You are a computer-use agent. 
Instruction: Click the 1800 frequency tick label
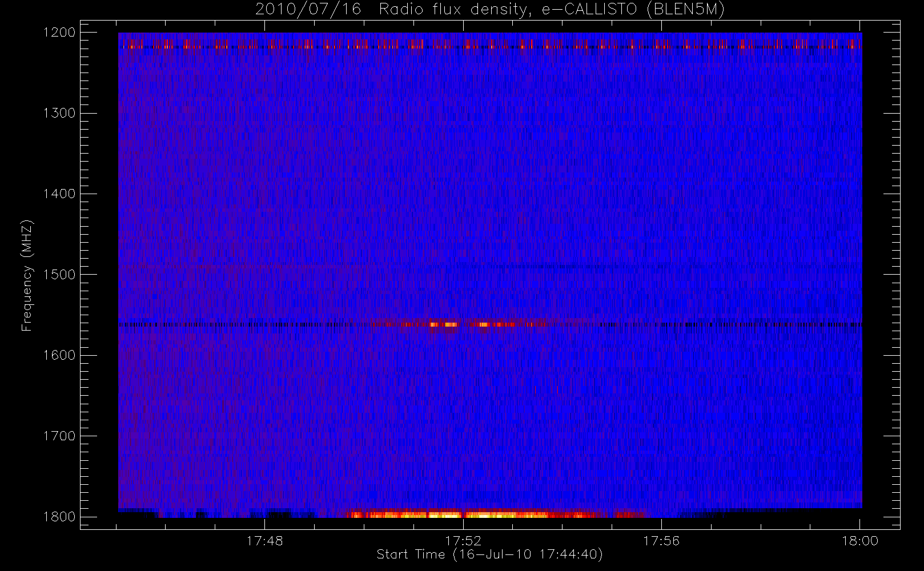tap(59, 517)
